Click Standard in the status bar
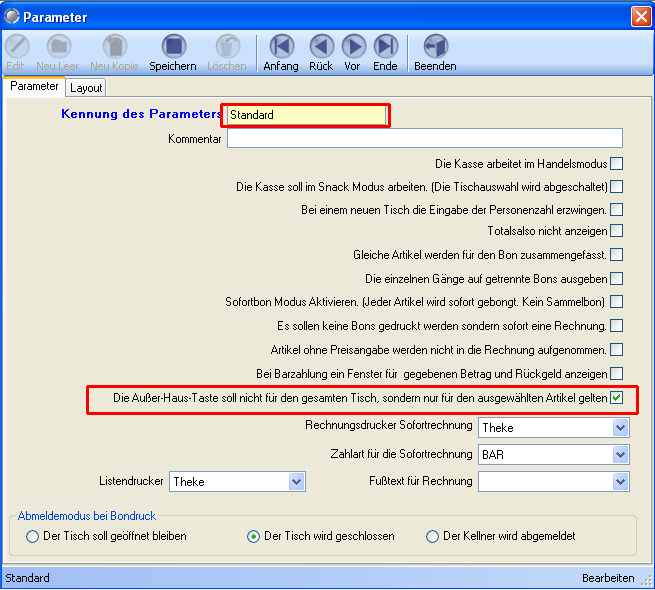The width and height of the screenshot is (655, 590). (x=27, y=578)
